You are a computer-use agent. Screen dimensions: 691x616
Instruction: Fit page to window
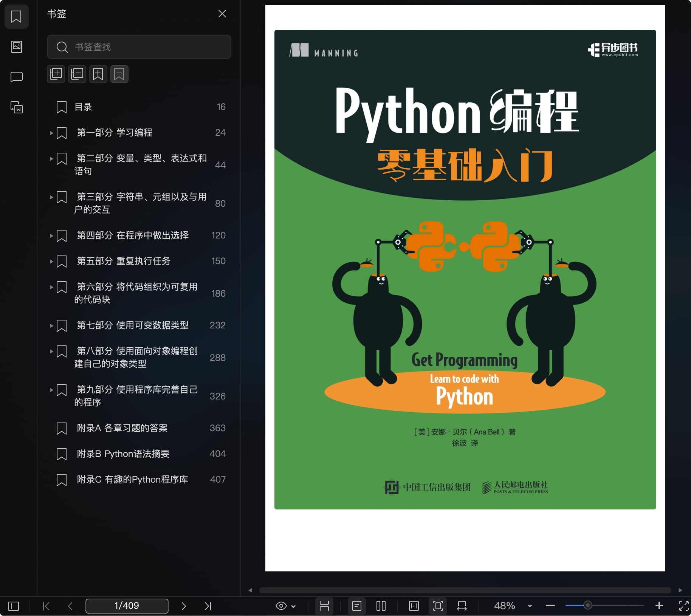tap(438, 606)
